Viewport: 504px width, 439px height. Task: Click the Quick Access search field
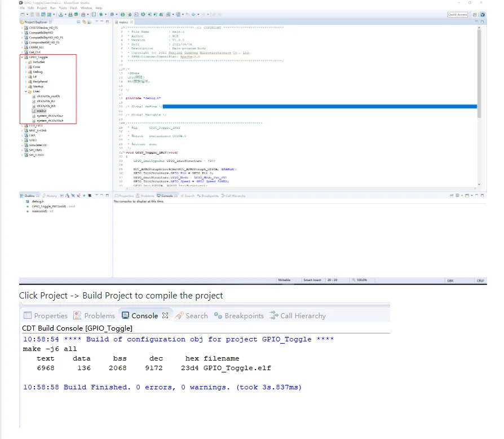tap(457, 15)
